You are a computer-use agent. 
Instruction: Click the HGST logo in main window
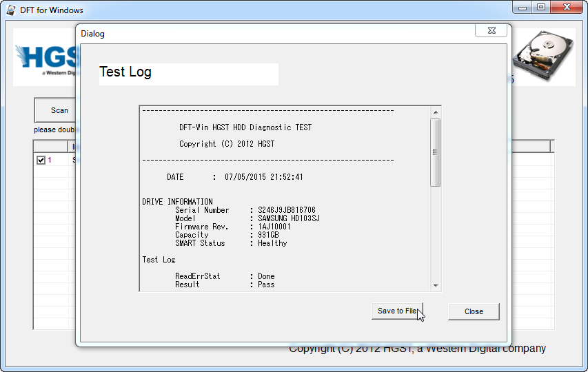47,59
